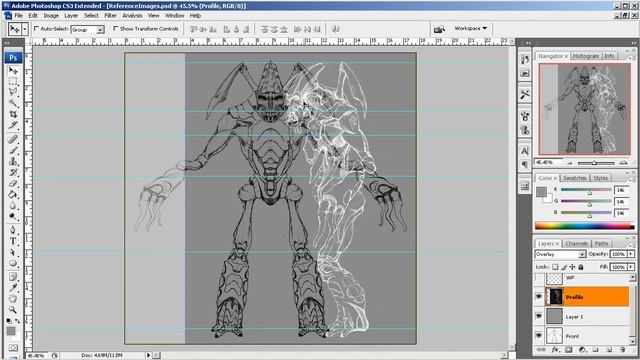Image resolution: width=640 pixels, height=360 pixels.
Task: Select the Crop tool
Action: 13,114
